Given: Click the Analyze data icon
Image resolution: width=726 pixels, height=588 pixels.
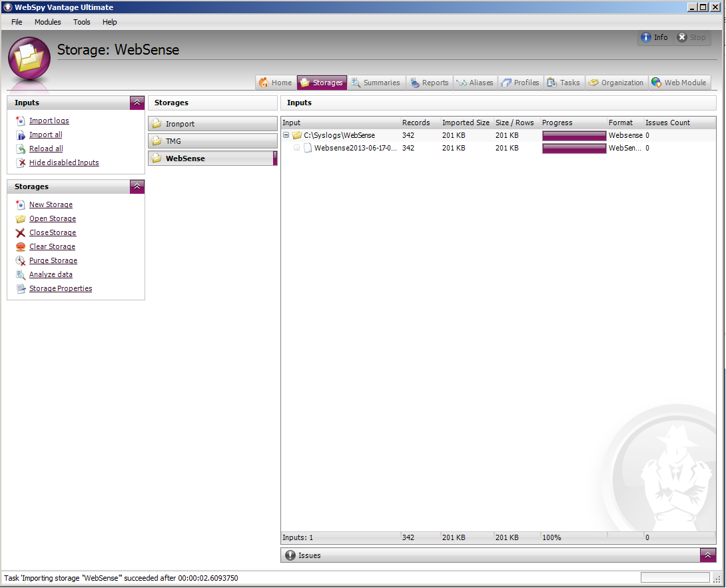Looking at the screenshot, I should [x=21, y=274].
